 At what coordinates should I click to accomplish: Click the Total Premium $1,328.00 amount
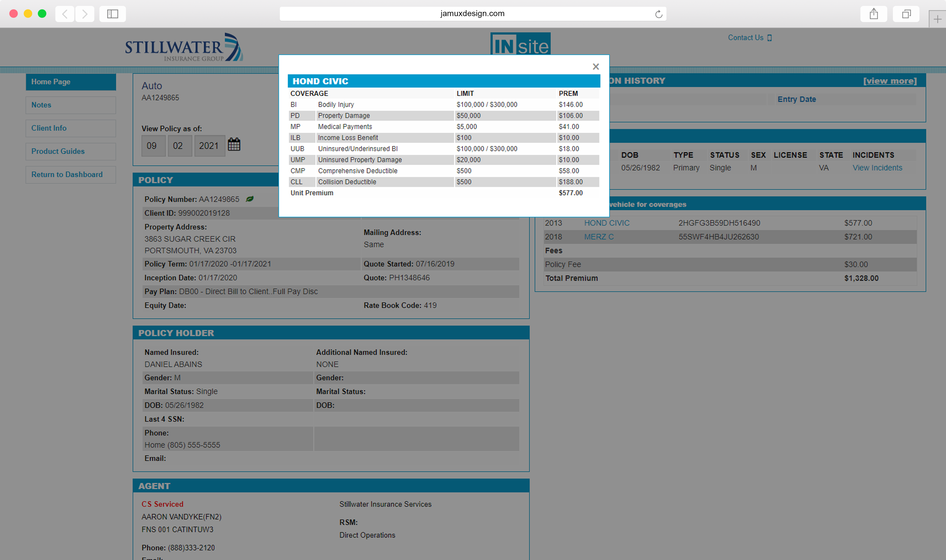(861, 278)
